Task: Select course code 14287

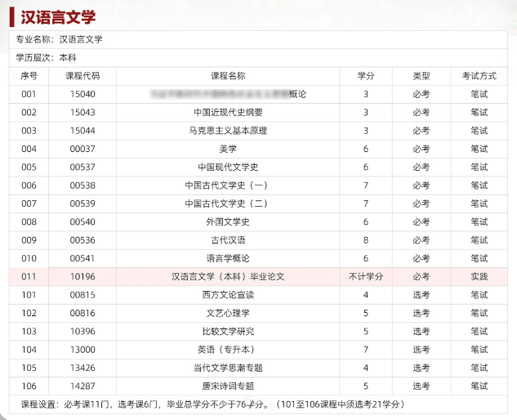Action: pyautogui.click(x=82, y=386)
